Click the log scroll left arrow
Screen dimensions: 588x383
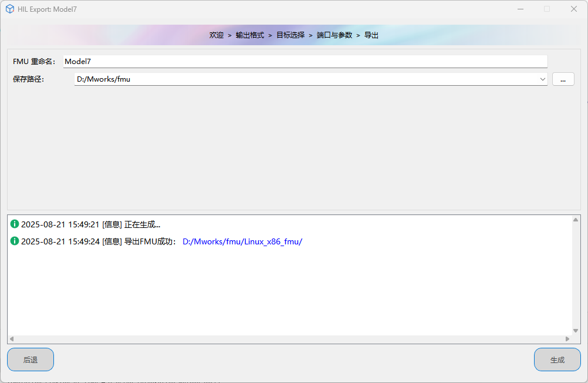pos(12,339)
